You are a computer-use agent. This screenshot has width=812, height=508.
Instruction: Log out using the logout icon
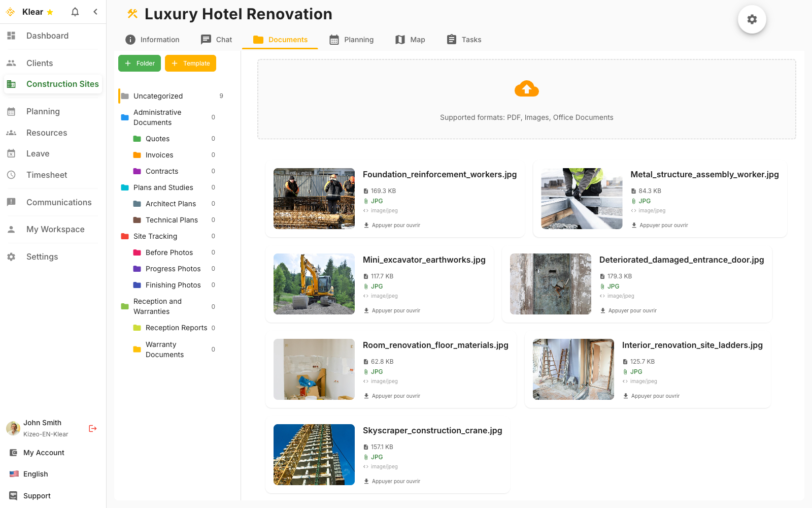click(x=92, y=428)
